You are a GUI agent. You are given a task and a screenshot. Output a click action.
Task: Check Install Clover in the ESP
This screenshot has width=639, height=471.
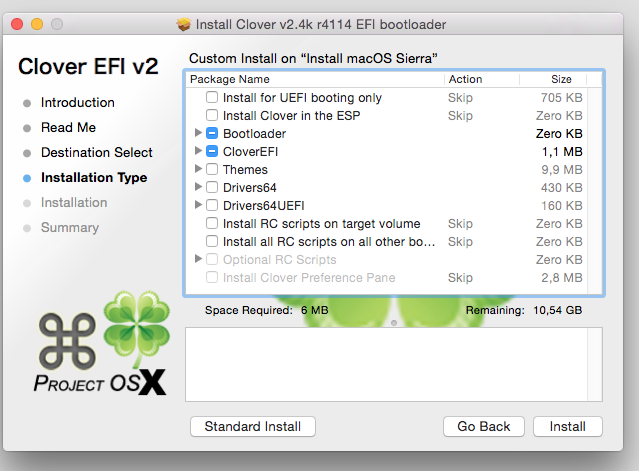[212, 115]
